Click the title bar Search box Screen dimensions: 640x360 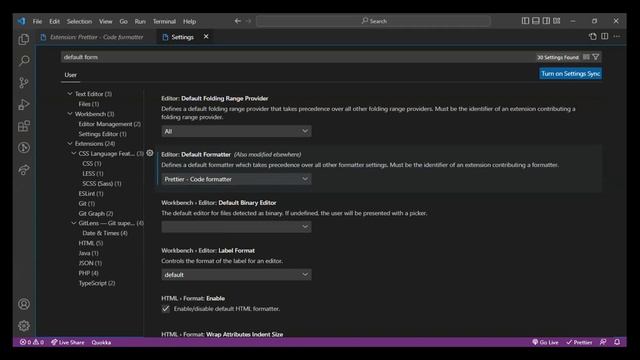click(373, 21)
